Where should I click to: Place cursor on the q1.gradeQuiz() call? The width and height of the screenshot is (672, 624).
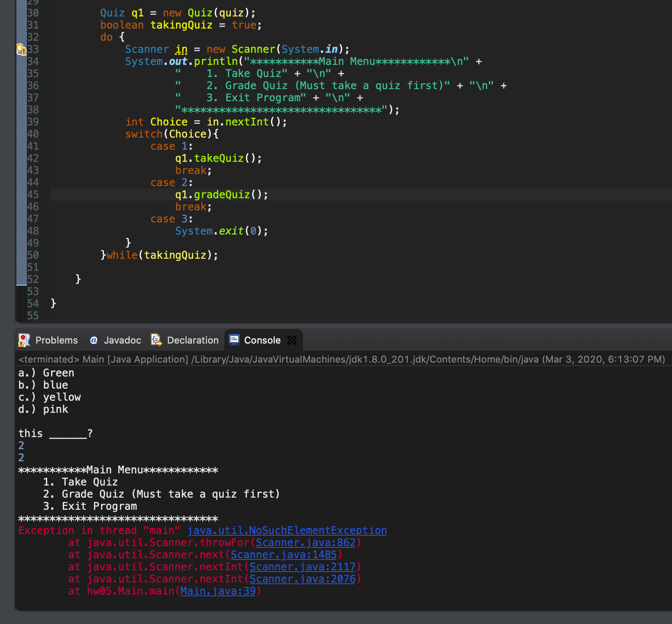click(221, 195)
